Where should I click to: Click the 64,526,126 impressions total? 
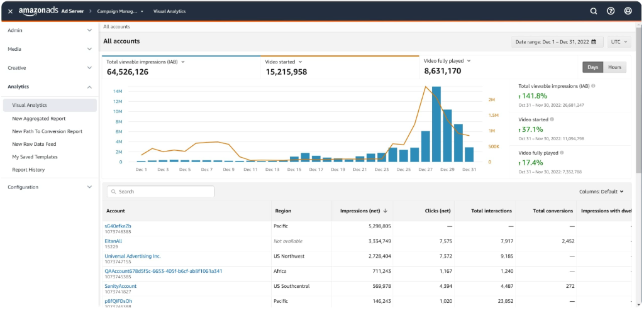(x=128, y=72)
